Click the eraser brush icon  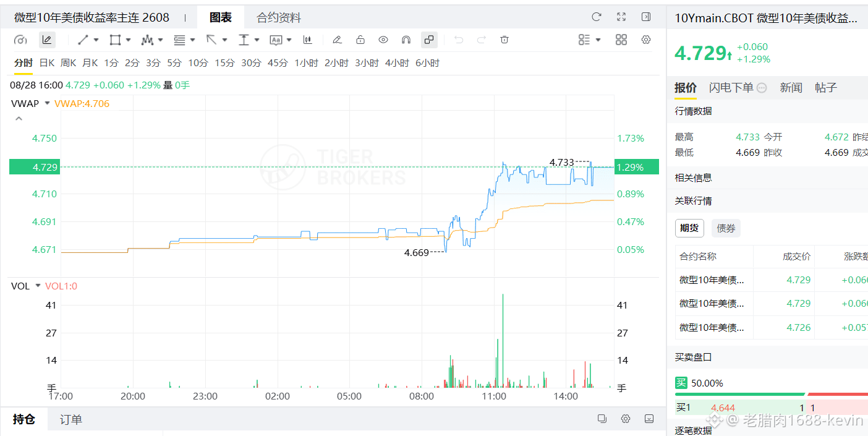[x=337, y=40]
